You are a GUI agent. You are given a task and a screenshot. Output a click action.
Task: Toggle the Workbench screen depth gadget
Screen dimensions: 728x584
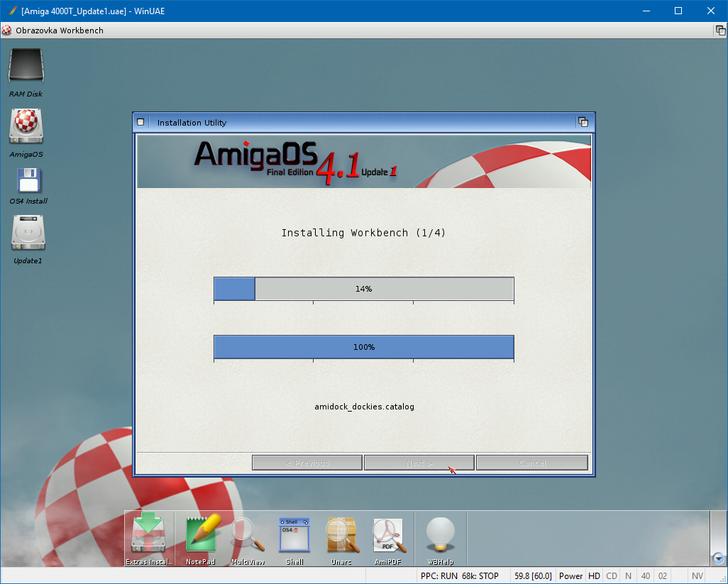tap(720, 31)
